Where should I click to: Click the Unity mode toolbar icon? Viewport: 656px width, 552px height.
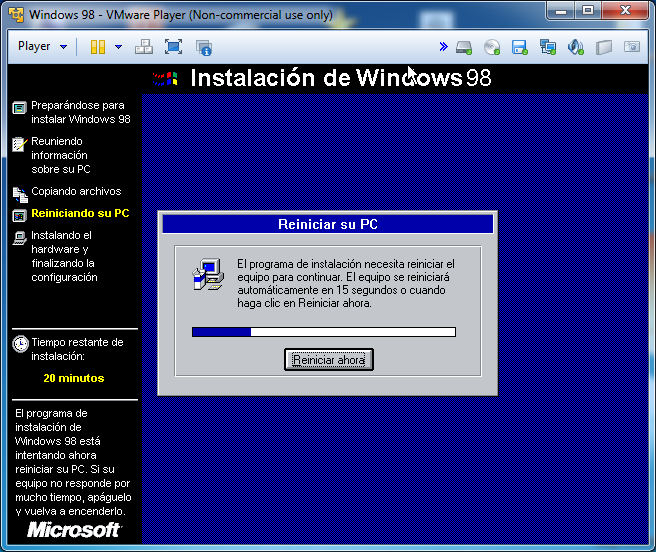click(204, 47)
